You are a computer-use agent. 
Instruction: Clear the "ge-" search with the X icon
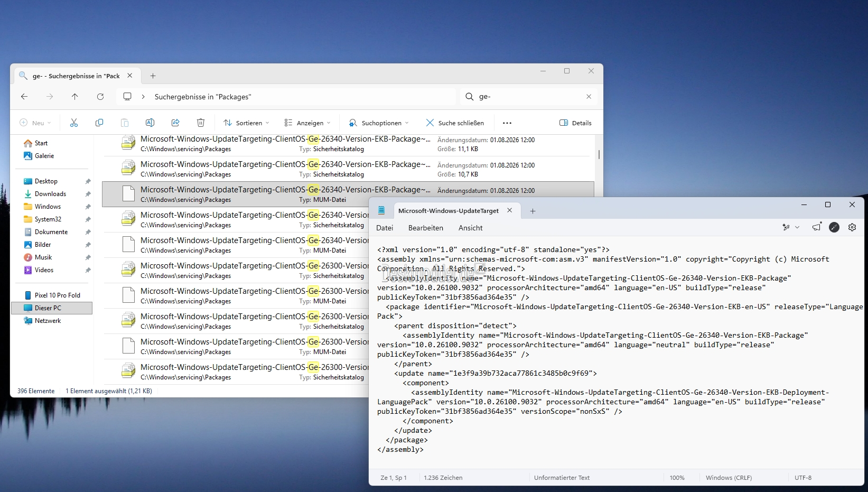point(589,97)
